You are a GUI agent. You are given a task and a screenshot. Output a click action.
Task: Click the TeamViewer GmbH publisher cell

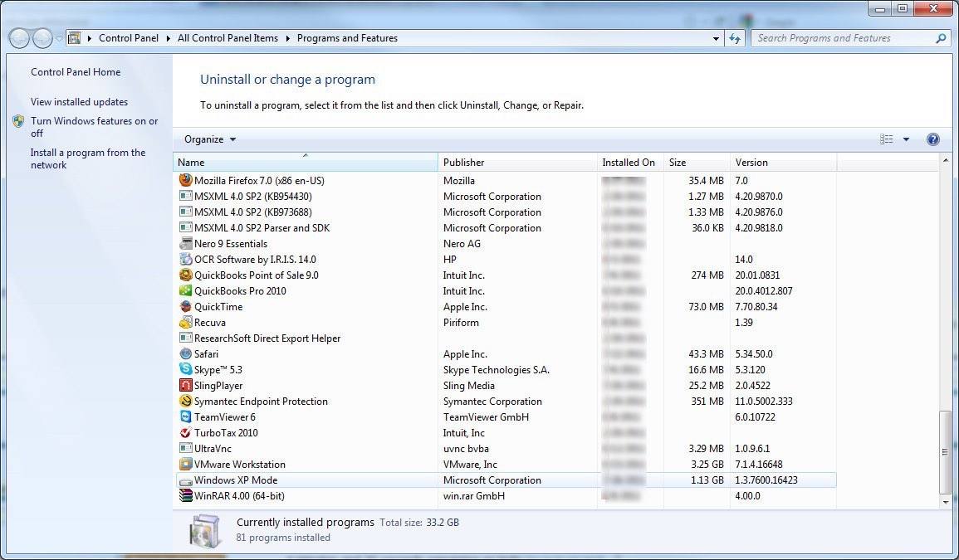pyautogui.click(x=486, y=417)
